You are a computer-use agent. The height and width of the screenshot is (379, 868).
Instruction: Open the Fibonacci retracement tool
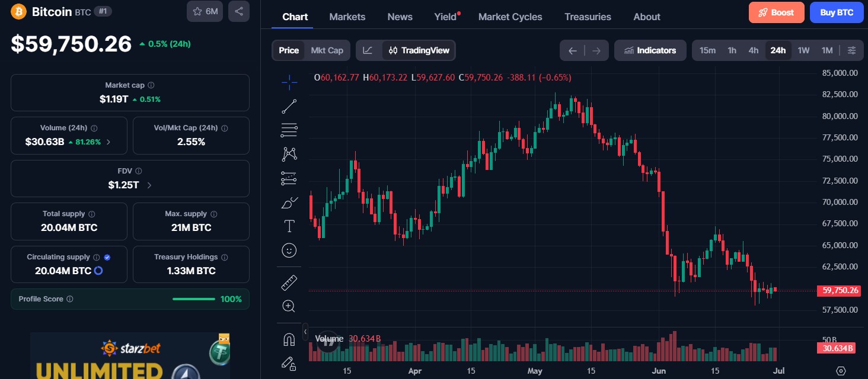point(289,130)
